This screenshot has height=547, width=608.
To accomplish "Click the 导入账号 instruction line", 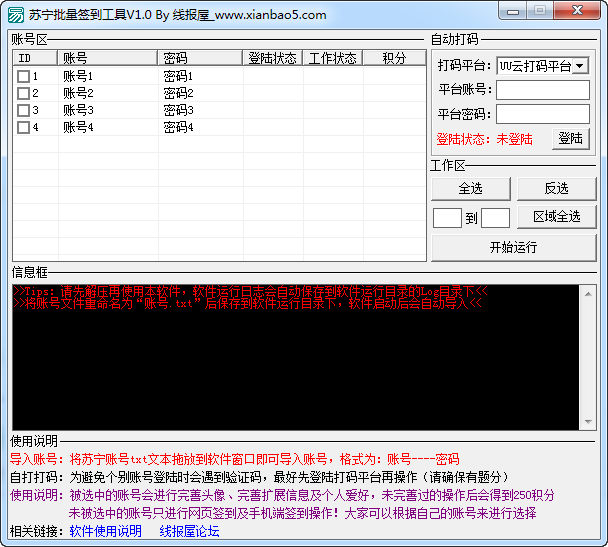I will [x=235, y=459].
